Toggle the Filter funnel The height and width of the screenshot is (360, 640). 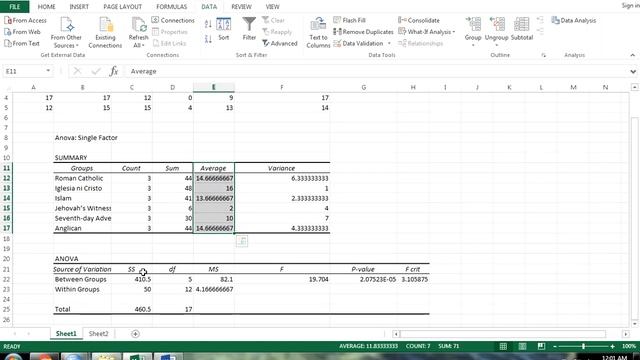click(249, 29)
